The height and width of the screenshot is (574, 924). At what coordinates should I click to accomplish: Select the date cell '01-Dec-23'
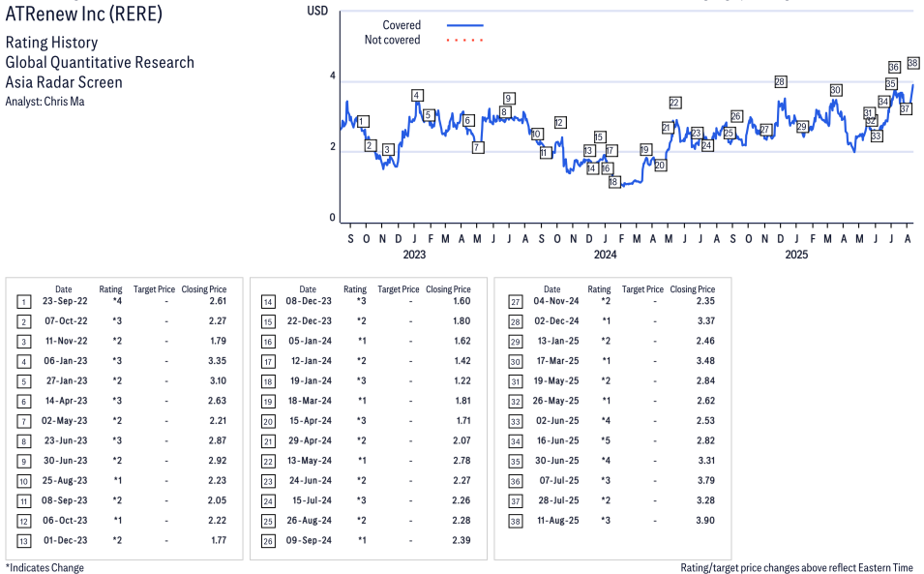click(x=66, y=540)
